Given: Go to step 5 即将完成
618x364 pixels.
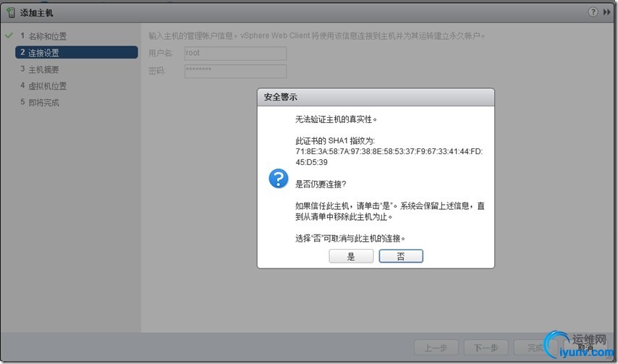Looking at the screenshot, I should pyautogui.click(x=39, y=103).
